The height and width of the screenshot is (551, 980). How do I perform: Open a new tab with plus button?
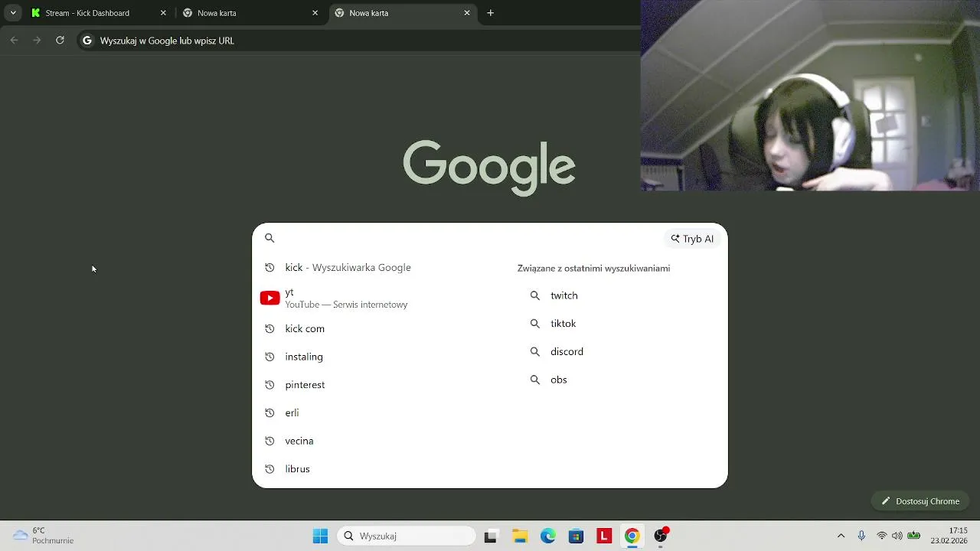[x=491, y=13]
